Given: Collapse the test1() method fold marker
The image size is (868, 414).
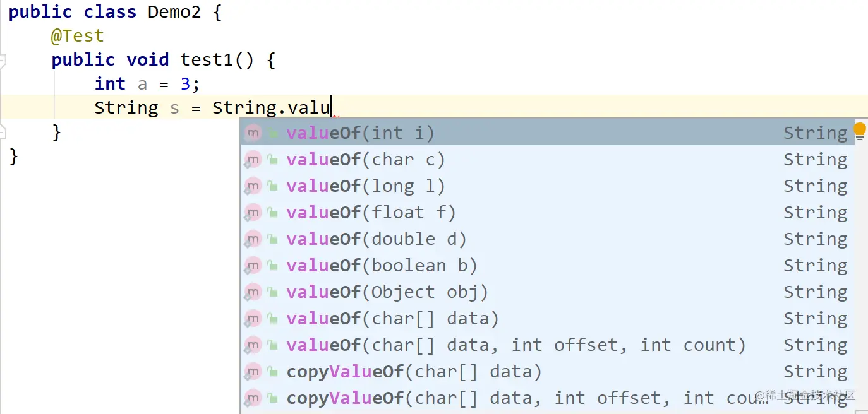Looking at the screenshot, I should (3, 61).
